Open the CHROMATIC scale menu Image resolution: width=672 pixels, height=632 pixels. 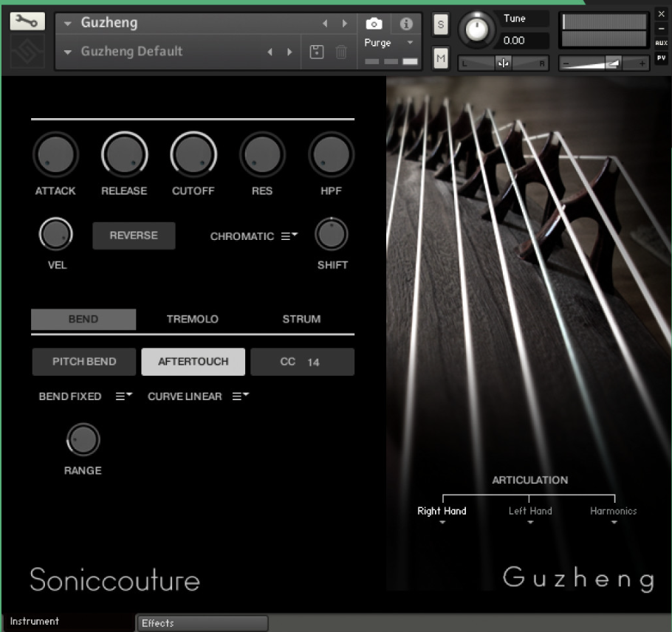(289, 236)
